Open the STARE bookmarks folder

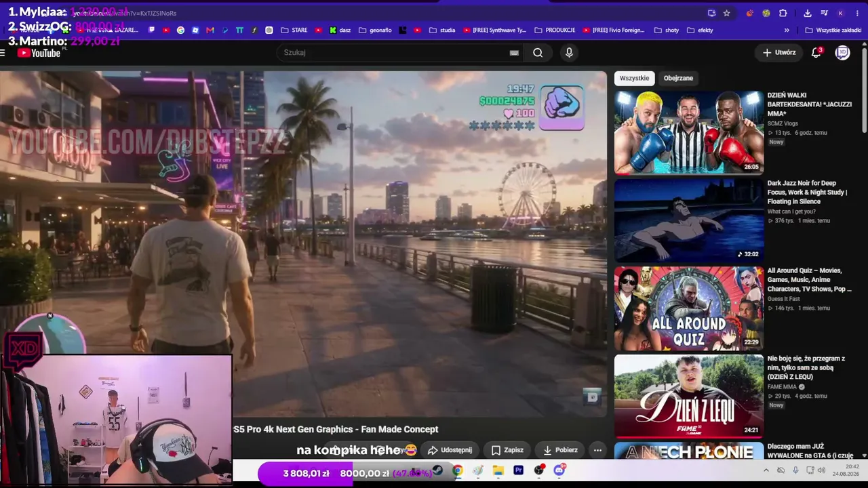tap(294, 30)
